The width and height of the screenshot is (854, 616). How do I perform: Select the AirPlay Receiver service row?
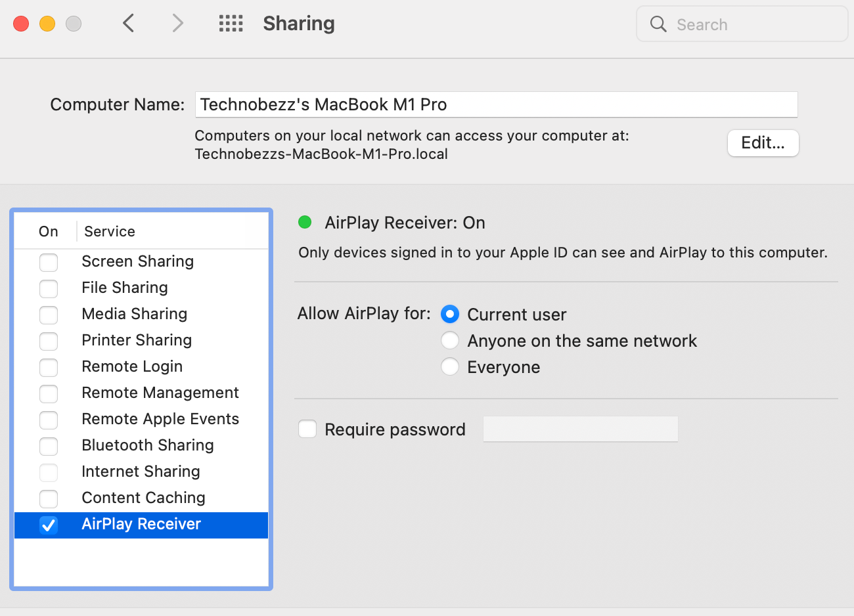tap(141, 525)
